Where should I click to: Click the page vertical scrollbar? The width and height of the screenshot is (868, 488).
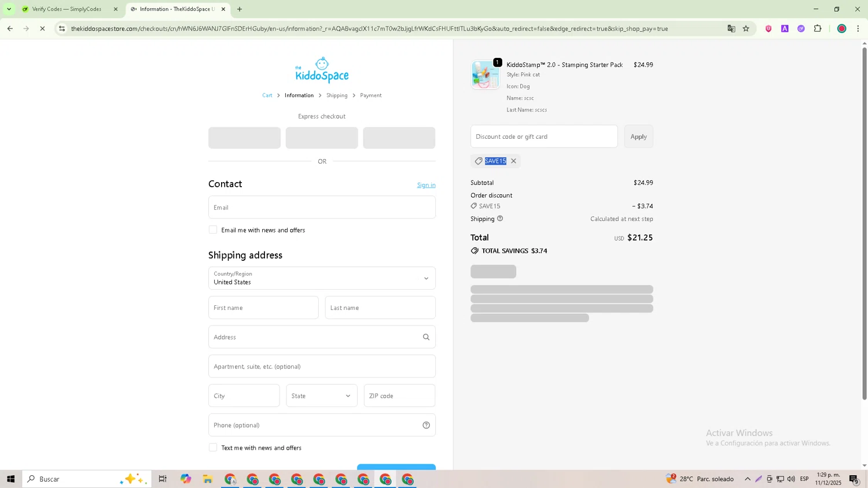click(x=865, y=223)
